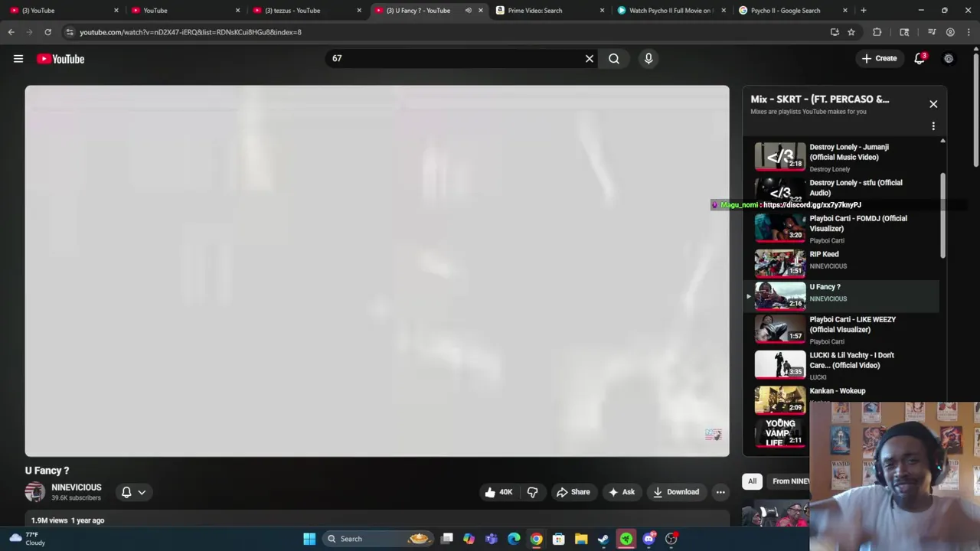Select current U Fancy ? playlist item
The image size is (980, 551).
[x=842, y=295]
